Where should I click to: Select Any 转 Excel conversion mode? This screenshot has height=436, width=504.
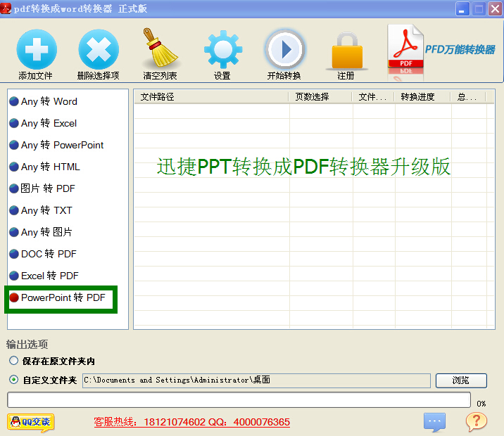click(x=43, y=123)
